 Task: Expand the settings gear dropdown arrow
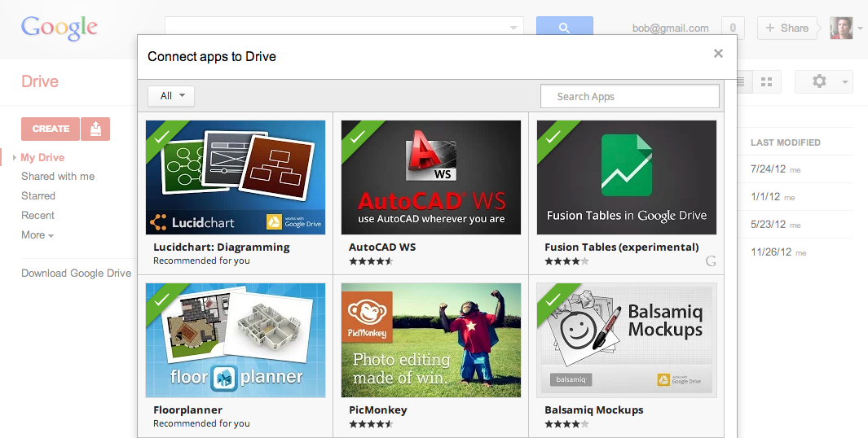coord(844,82)
